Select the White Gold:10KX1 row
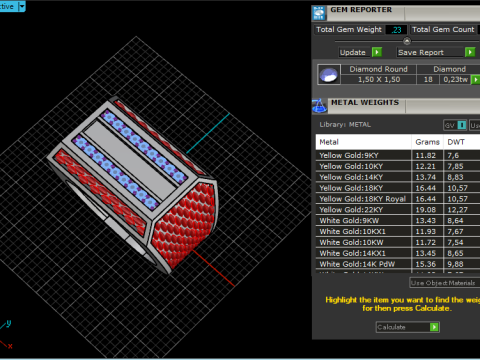The width and height of the screenshot is (480, 360). [398, 231]
